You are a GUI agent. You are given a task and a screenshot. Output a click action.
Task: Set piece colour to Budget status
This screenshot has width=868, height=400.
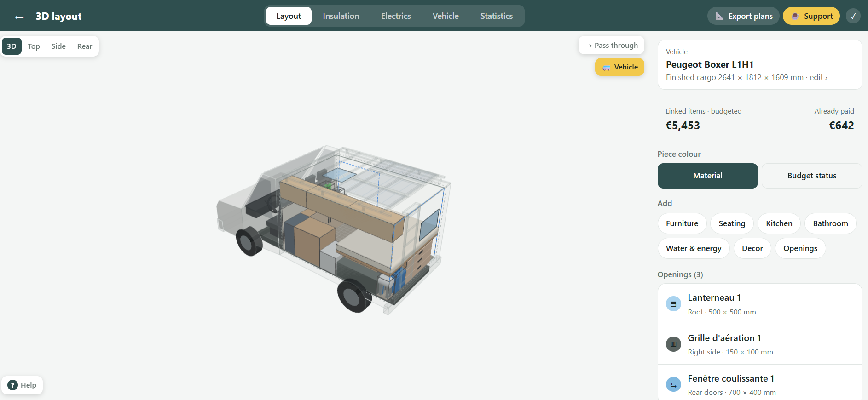[812, 176]
